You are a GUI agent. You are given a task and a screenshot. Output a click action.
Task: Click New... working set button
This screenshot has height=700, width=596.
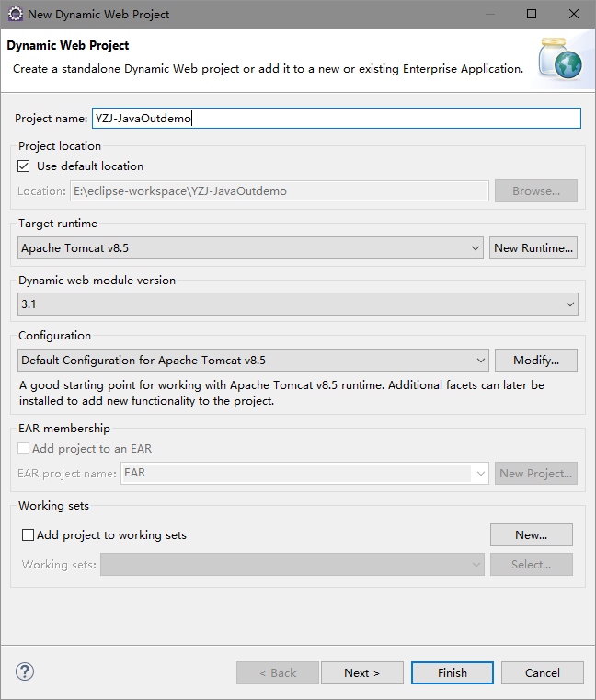(531, 534)
